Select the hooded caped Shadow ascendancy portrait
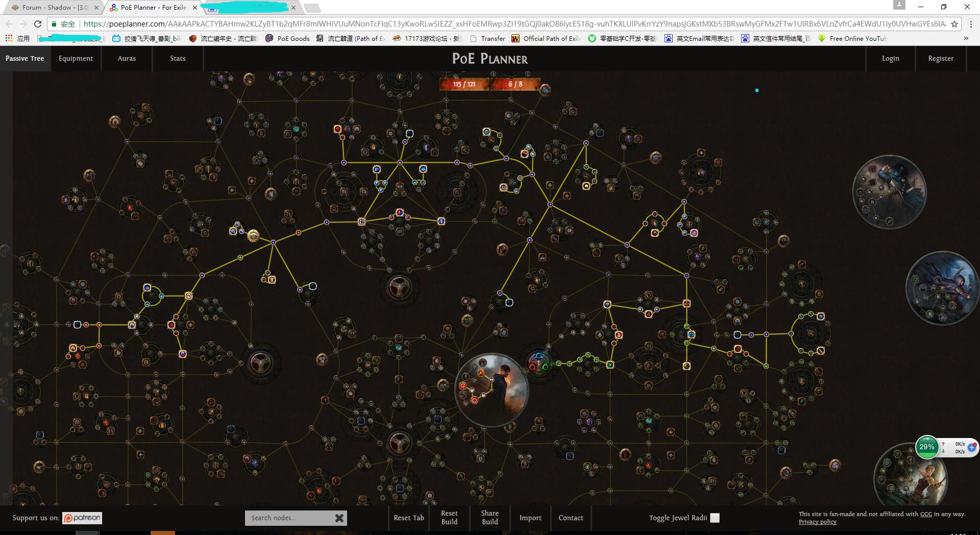Screen dimensions: 980x535 point(942,288)
